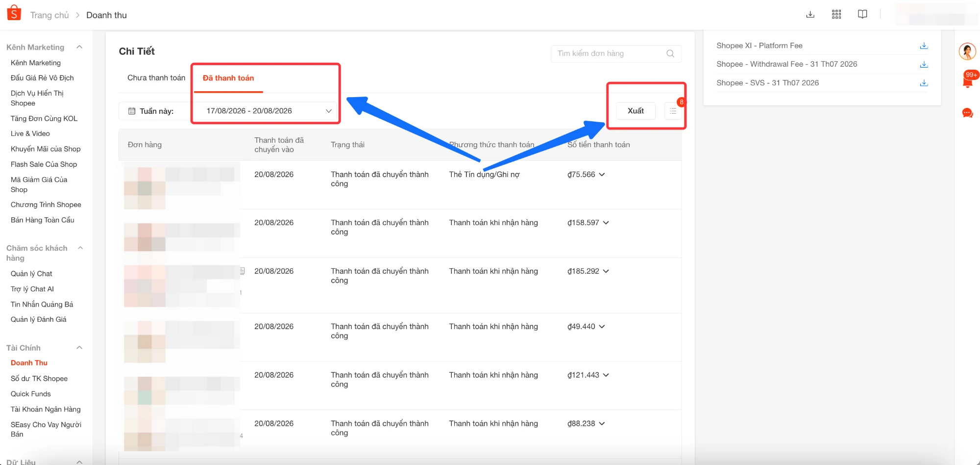The width and height of the screenshot is (980, 465).
Task: Collapse the Chăm sóc khách hàng section
Action: coord(80,248)
